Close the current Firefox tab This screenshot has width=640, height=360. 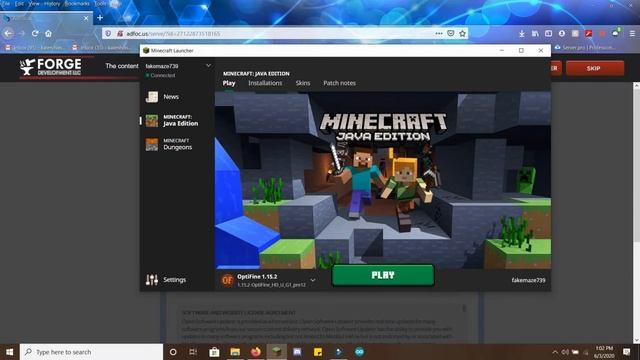86,18
